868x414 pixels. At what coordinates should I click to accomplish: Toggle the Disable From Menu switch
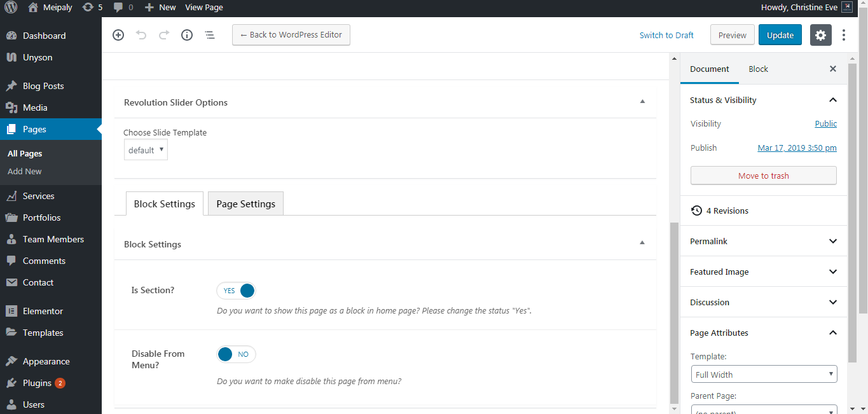point(236,354)
